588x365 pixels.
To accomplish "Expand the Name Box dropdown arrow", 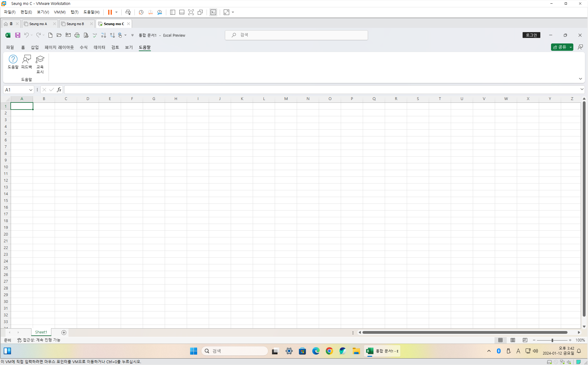I will [31, 90].
